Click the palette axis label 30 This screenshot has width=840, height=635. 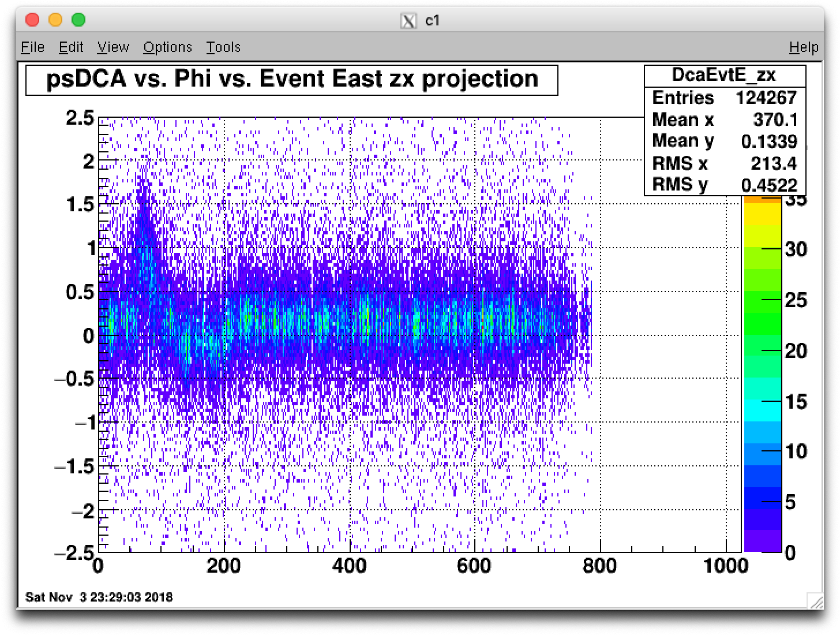796,249
